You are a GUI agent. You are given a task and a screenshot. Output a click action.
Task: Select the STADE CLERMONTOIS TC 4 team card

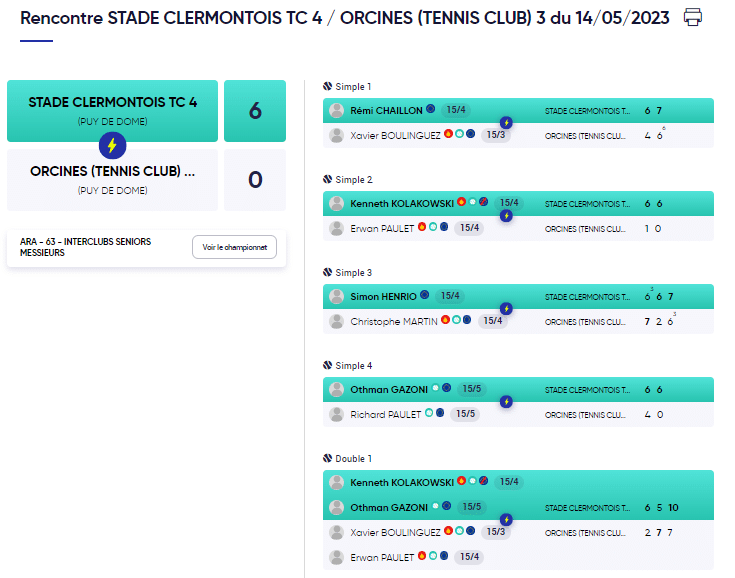click(112, 111)
